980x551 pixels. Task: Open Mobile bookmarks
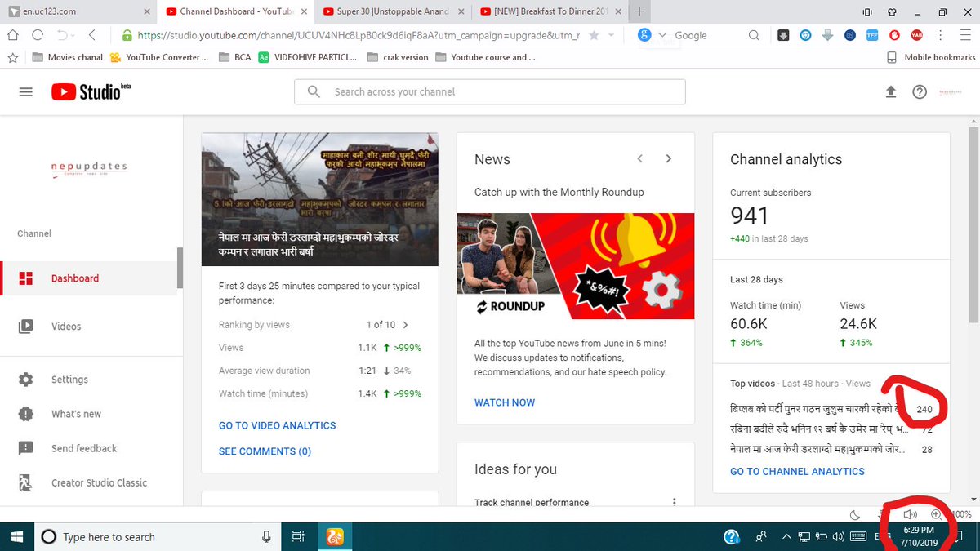tap(931, 57)
